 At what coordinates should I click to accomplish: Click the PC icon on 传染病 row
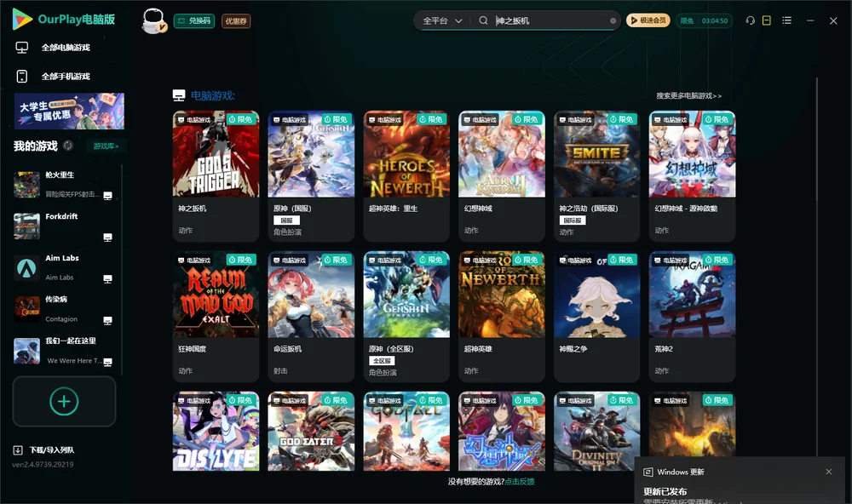point(107,320)
